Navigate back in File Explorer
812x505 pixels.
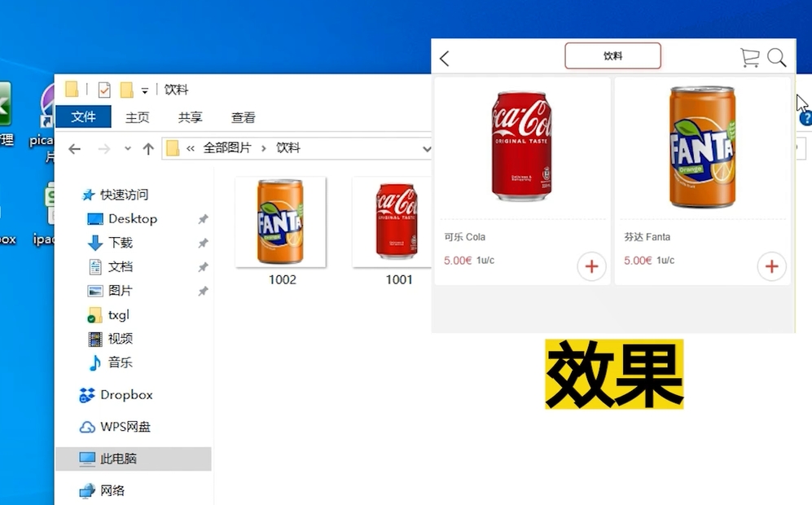click(x=75, y=149)
